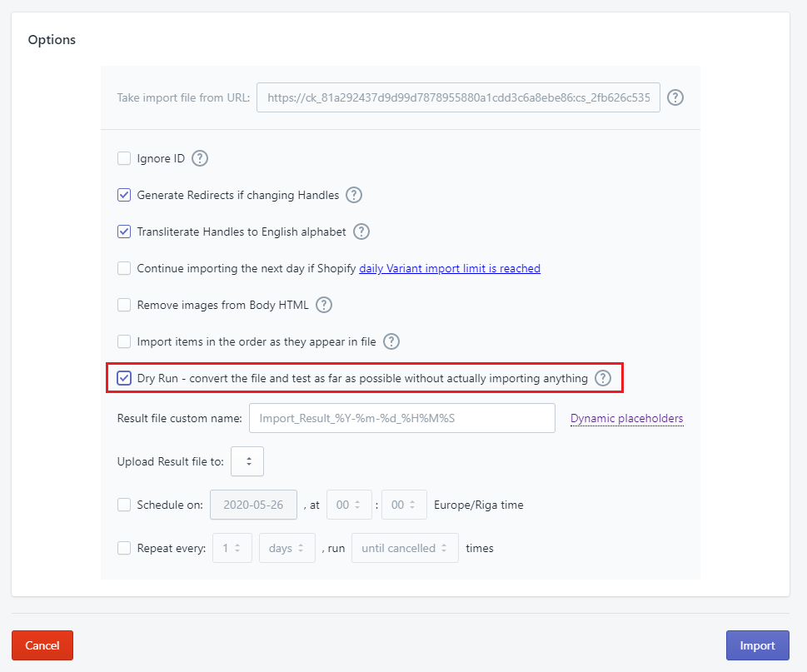View help for Generate Redirects option
This screenshot has width=807, height=672.
pyautogui.click(x=353, y=195)
